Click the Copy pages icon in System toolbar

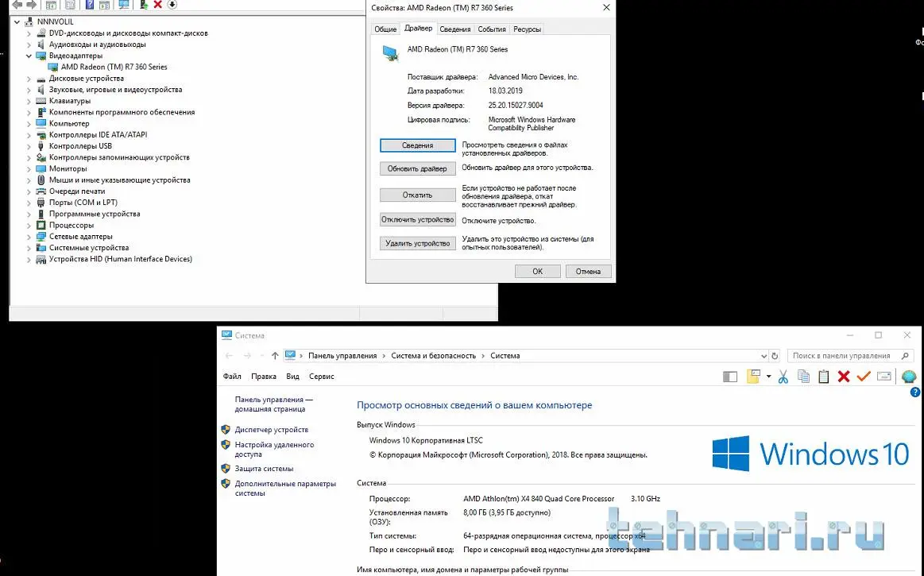pyautogui.click(x=803, y=377)
